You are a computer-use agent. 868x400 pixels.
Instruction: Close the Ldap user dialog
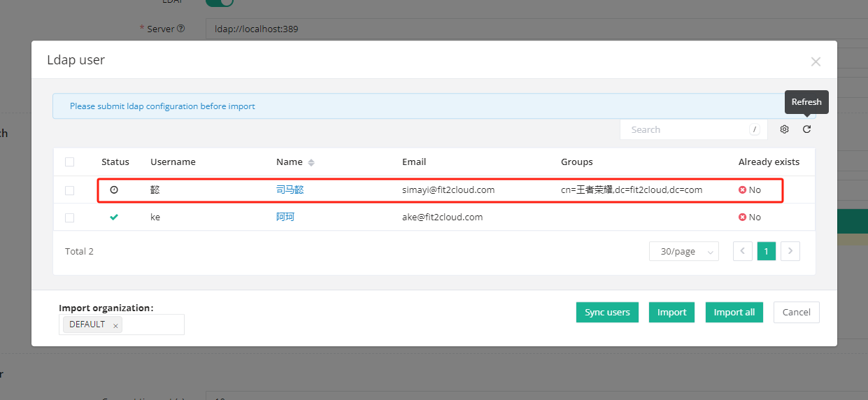[816, 62]
